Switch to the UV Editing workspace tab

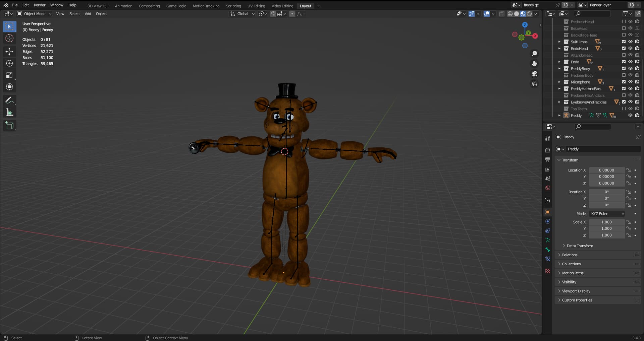(256, 6)
